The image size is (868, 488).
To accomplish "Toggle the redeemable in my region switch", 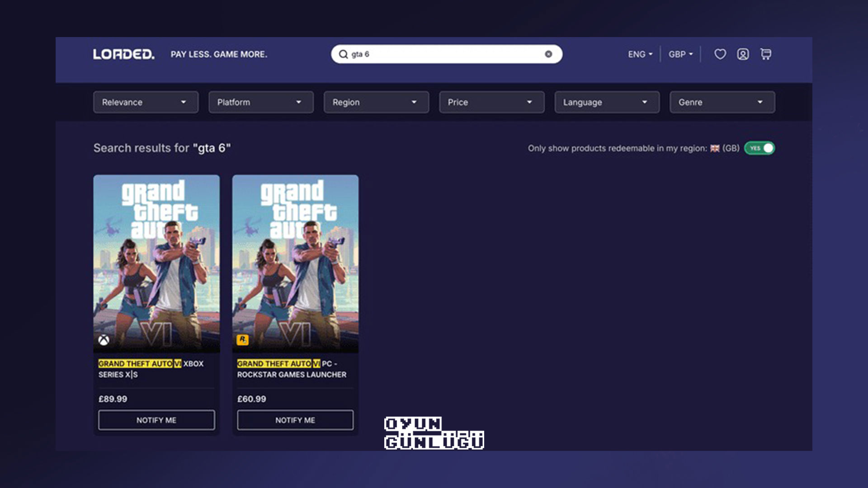I will [x=759, y=148].
